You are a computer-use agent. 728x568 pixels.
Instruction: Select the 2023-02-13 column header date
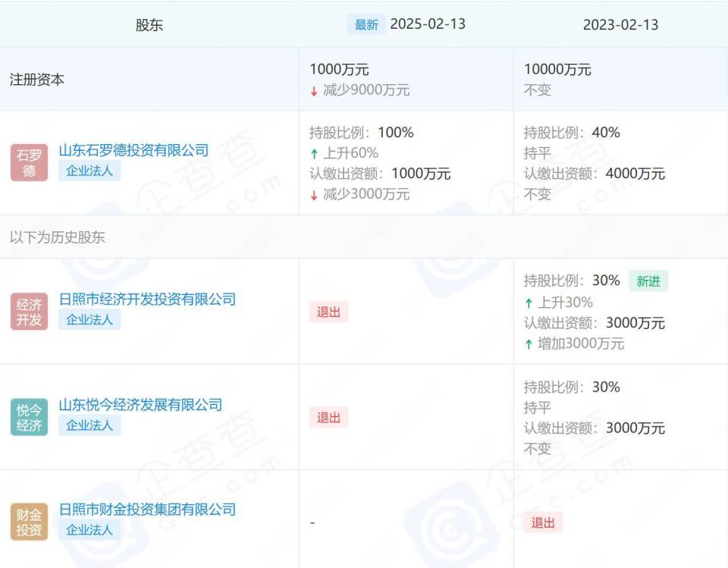(x=621, y=24)
